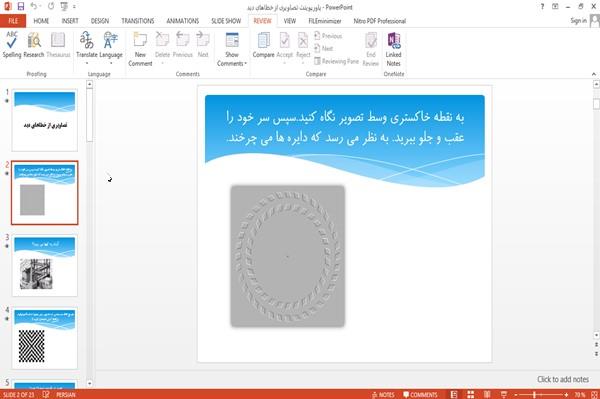
Task: Collapse the ribbon with chevron
Action: click(x=593, y=74)
